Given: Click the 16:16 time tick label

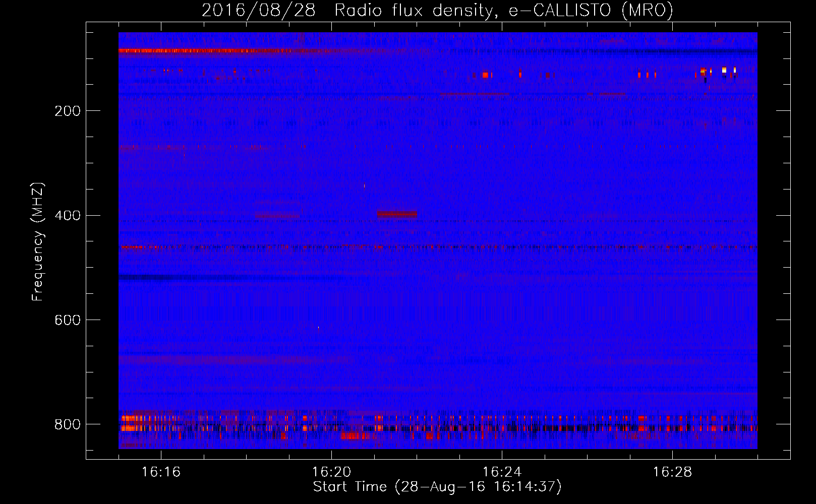Looking at the screenshot, I should 161,472.
